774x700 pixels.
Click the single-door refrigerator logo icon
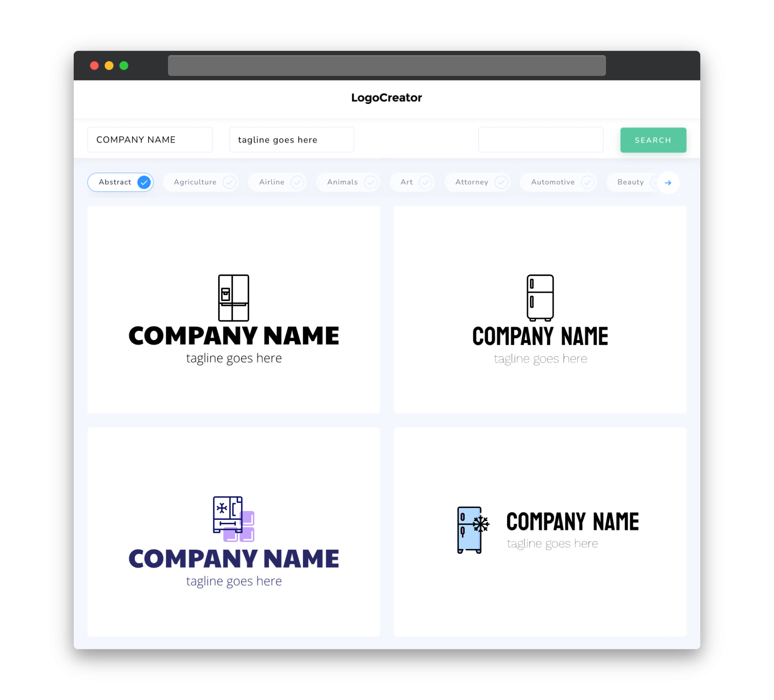tap(540, 297)
